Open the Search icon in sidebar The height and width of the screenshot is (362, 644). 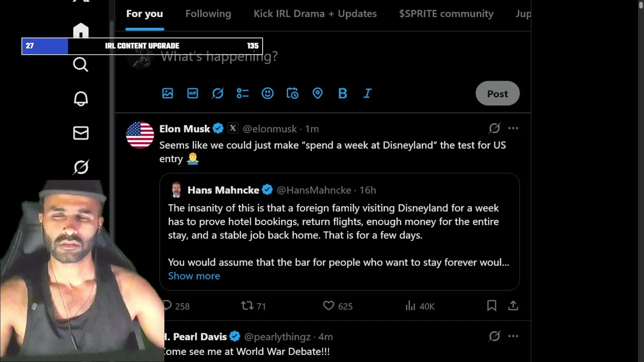80,64
